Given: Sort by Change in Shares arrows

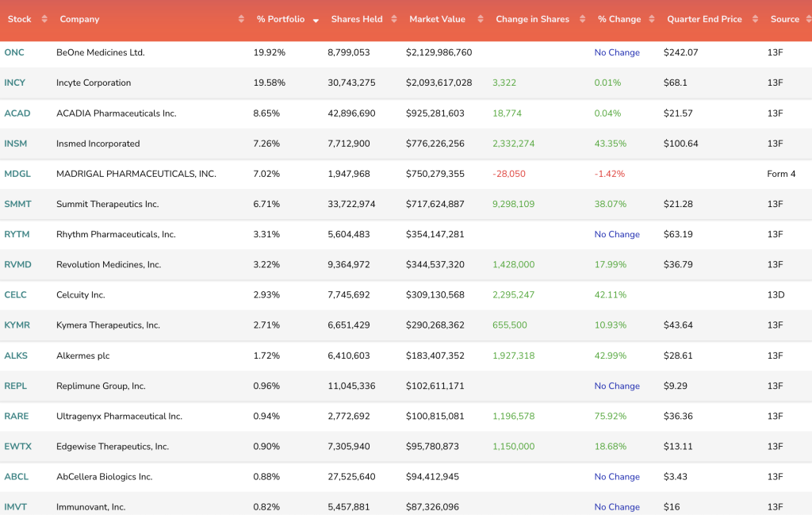Looking at the screenshot, I should point(583,19).
